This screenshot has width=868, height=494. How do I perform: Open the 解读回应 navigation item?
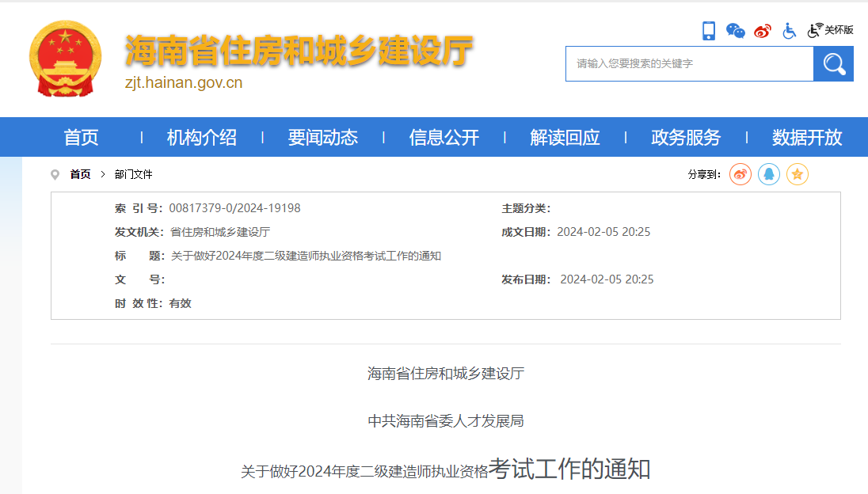(x=565, y=137)
